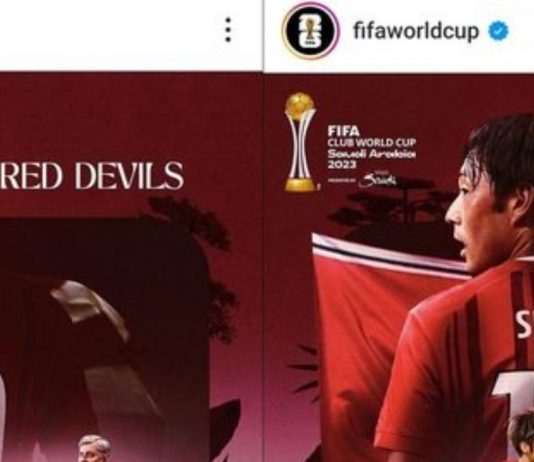Open the right post with red-jersey player
The image size is (534, 462).
point(399,267)
